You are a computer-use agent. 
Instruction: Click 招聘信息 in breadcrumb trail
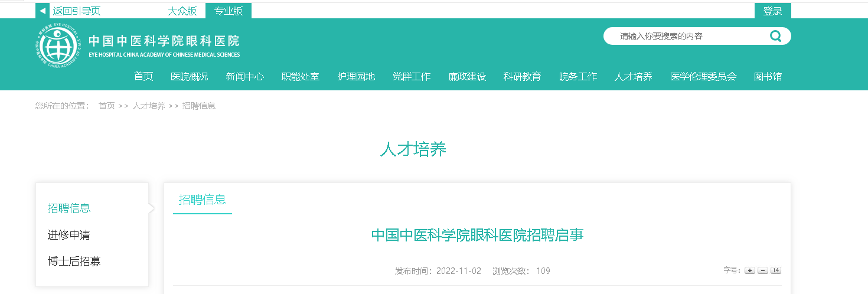tap(199, 106)
